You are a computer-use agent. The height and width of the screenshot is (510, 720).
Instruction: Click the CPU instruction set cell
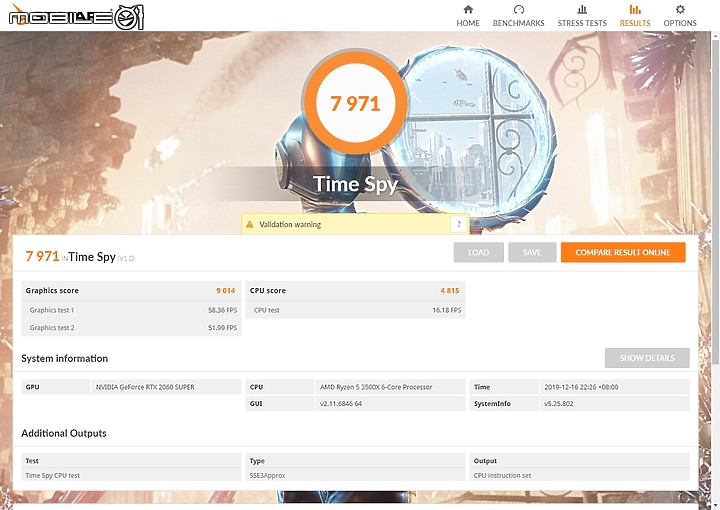click(502, 476)
